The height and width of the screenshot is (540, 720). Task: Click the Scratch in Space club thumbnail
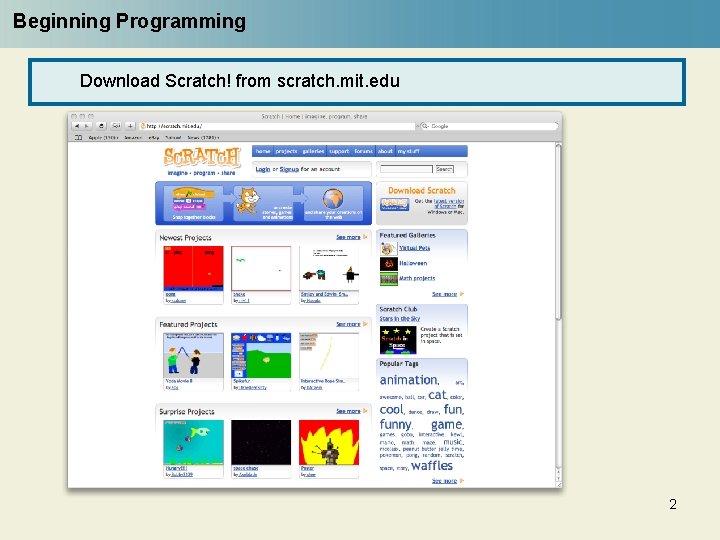click(398, 340)
